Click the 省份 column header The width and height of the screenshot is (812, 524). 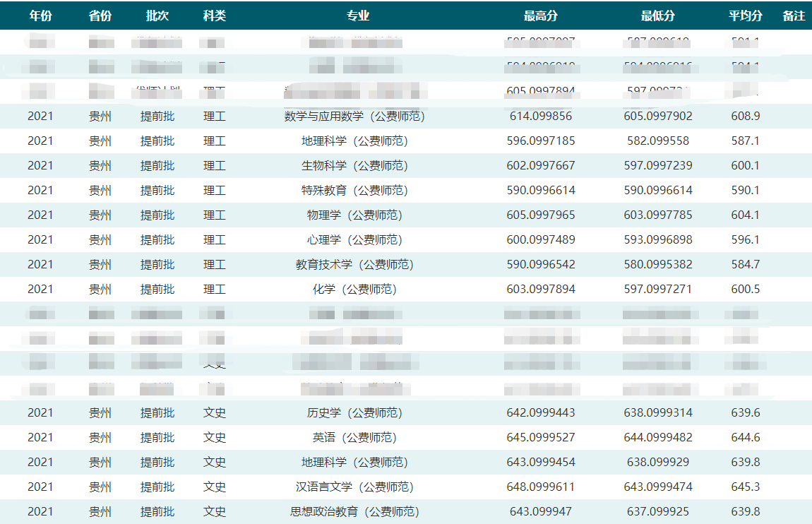coord(100,16)
